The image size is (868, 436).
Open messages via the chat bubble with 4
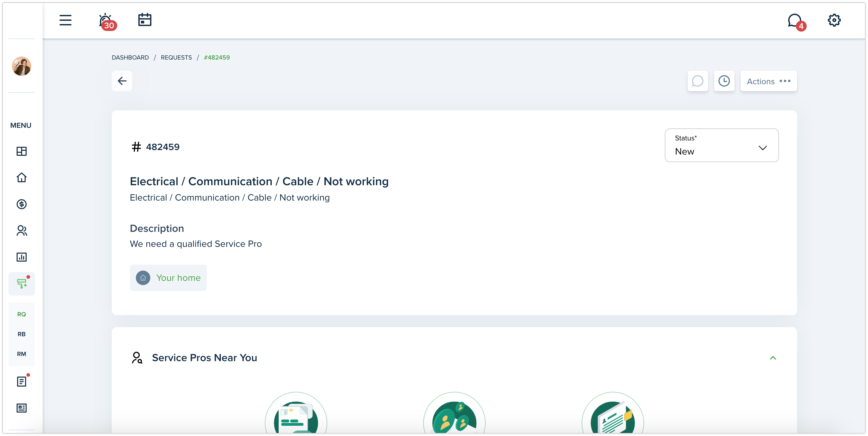(x=795, y=20)
